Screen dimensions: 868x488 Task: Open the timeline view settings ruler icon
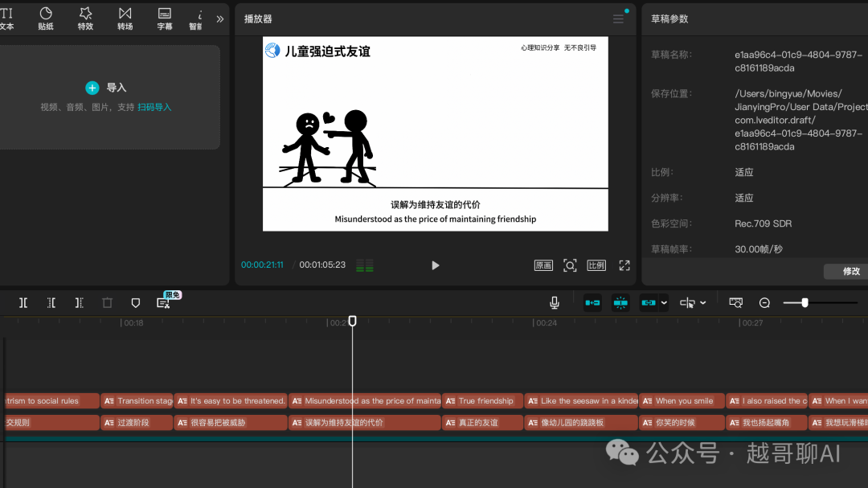point(735,302)
